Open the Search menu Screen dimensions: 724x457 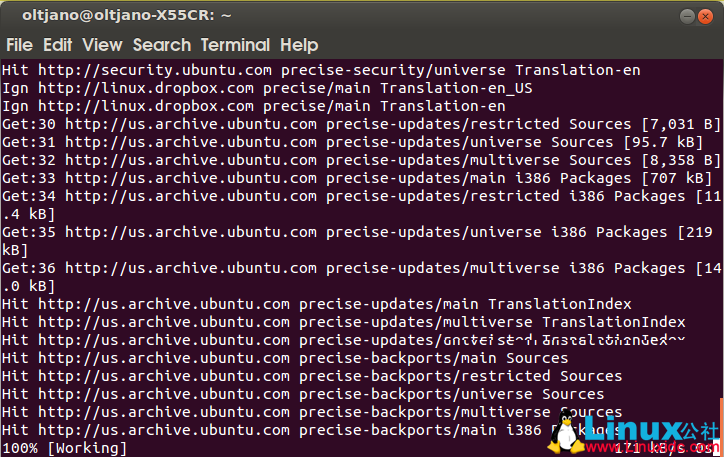161,45
